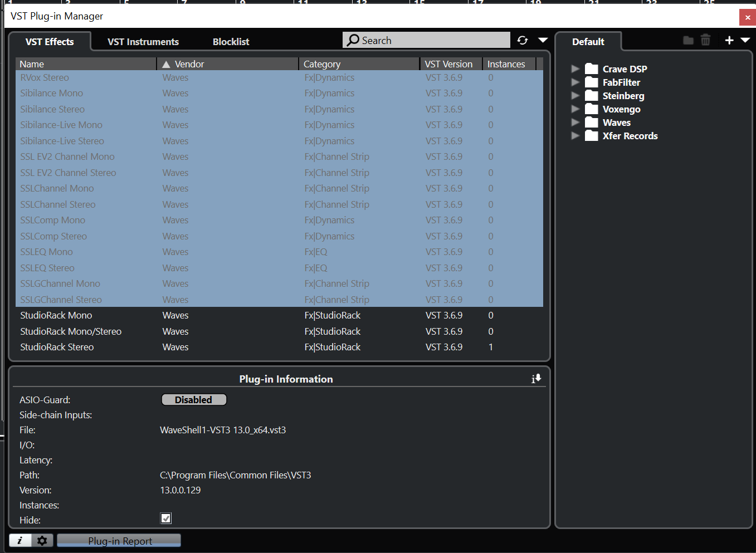Image resolution: width=756 pixels, height=553 pixels.
Task: Toggle the ASIO-Guard Disabled button
Action: click(x=194, y=400)
